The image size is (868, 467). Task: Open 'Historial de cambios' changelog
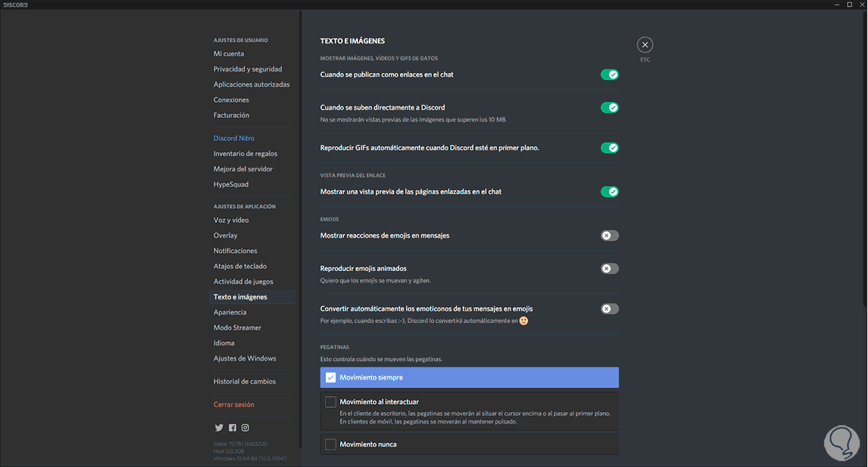[x=244, y=382]
